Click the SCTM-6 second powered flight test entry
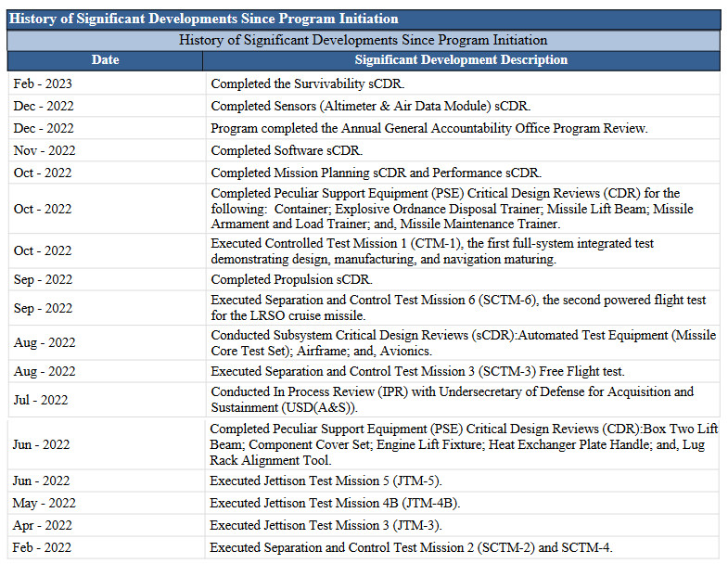728x564 pixels. click(458, 308)
